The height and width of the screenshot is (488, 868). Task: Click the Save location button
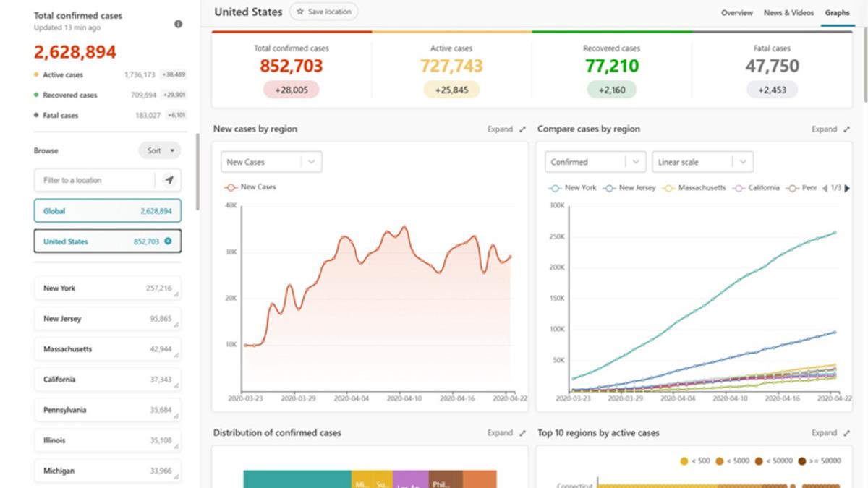pos(323,12)
